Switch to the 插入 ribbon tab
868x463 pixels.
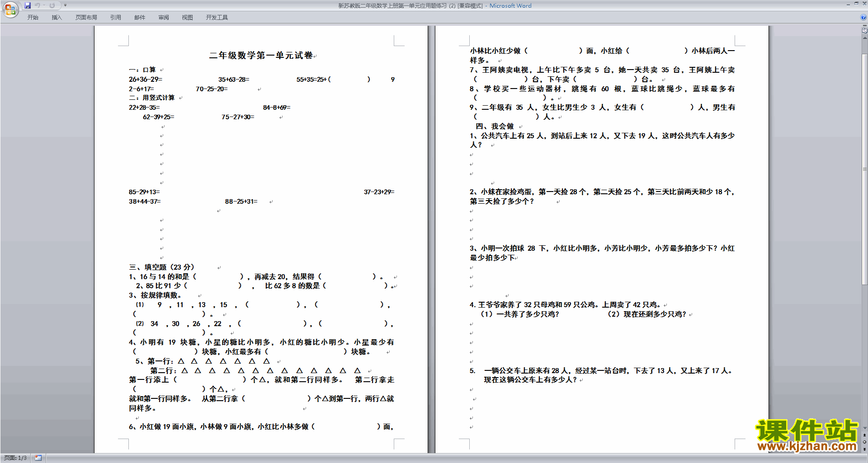click(57, 18)
